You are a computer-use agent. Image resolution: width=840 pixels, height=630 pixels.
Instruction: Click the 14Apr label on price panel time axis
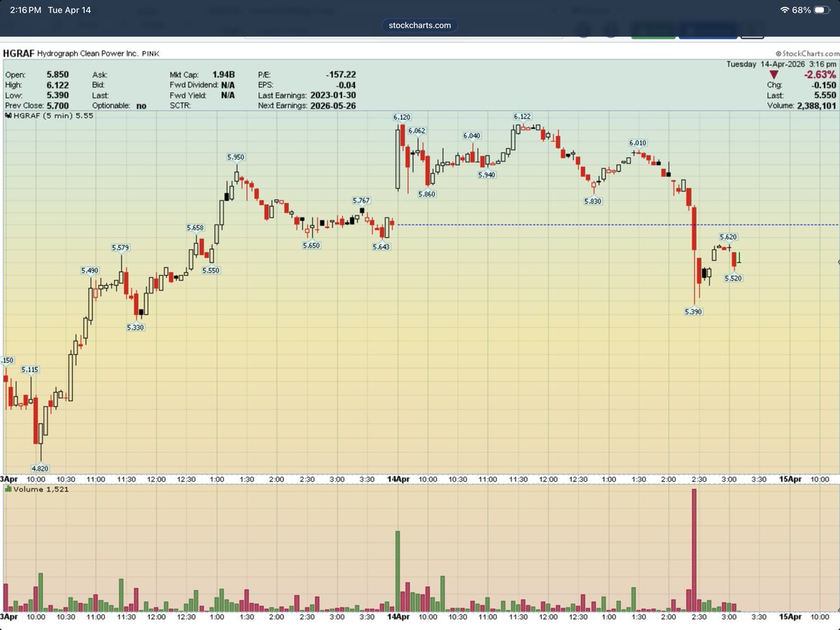(x=398, y=479)
